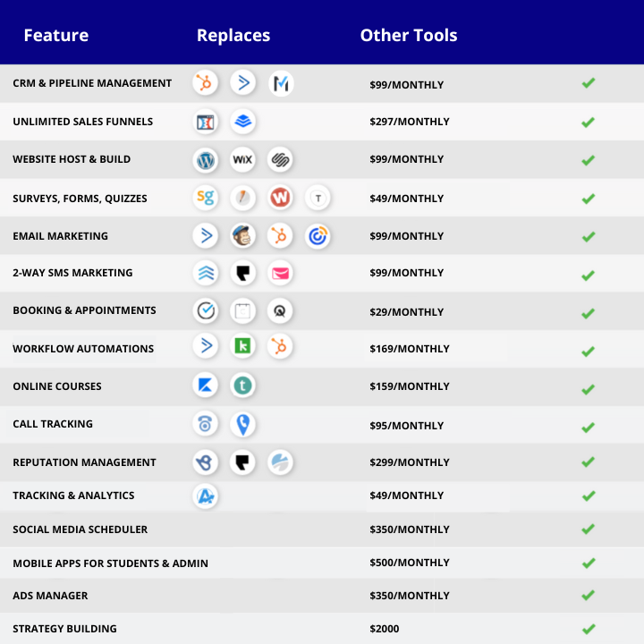Screen dimensions: 644x644
Task: Click the ADS MANAGER label
Action: point(50,596)
